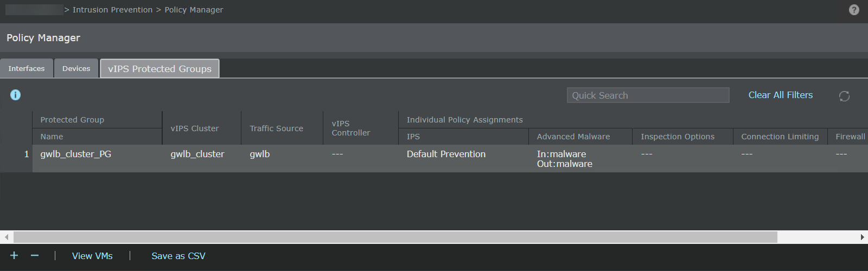Click the horizontal scrollbar left arrow
Viewport: 868px width, 271px height.
coord(6,237)
